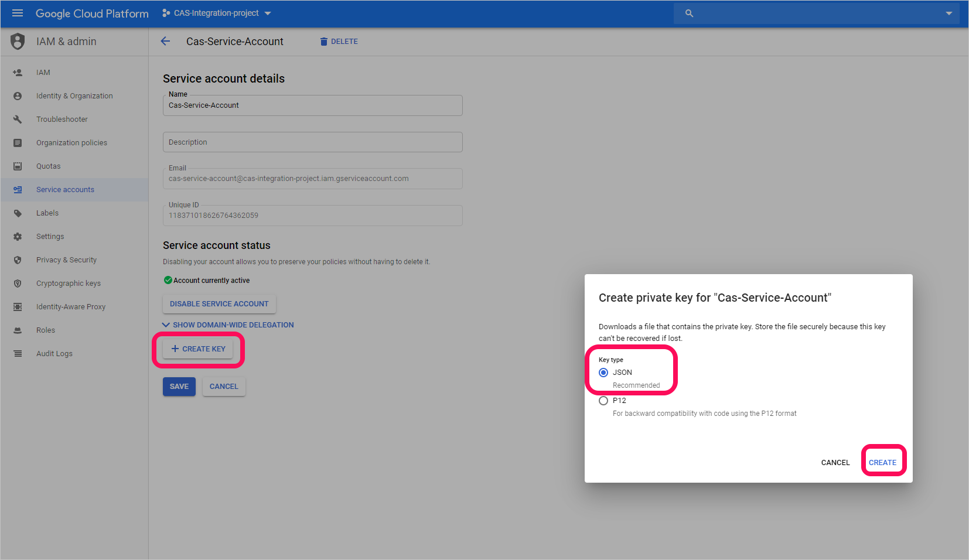
Task: Select the JSON key type radio button
Action: pyautogui.click(x=603, y=373)
